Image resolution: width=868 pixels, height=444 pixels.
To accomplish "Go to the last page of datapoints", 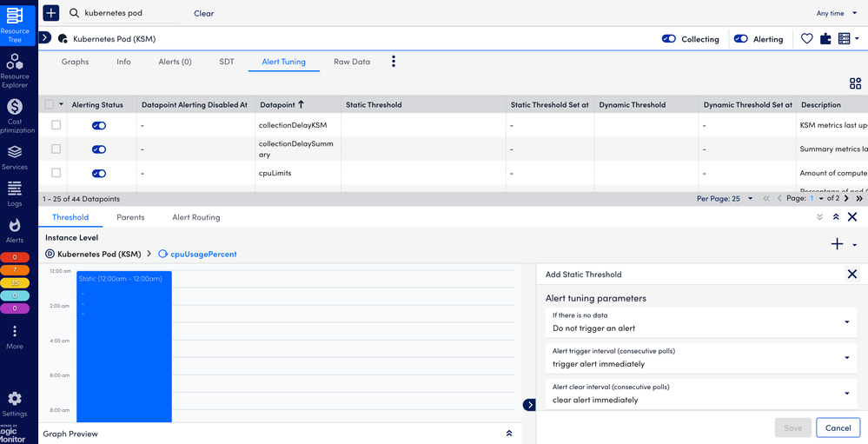I will [x=859, y=198].
